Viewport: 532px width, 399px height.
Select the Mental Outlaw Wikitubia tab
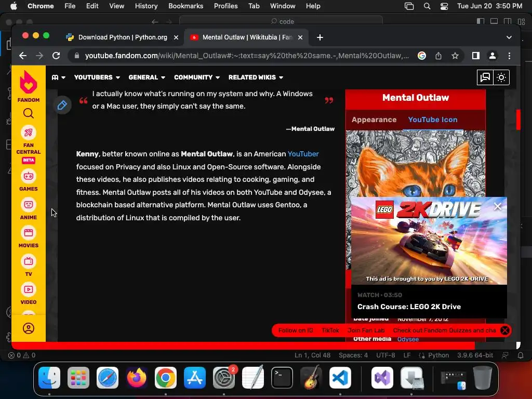point(246,37)
